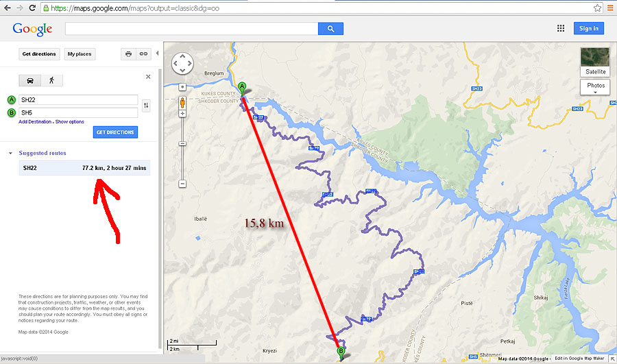
Task: Open My places
Action: (80, 54)
